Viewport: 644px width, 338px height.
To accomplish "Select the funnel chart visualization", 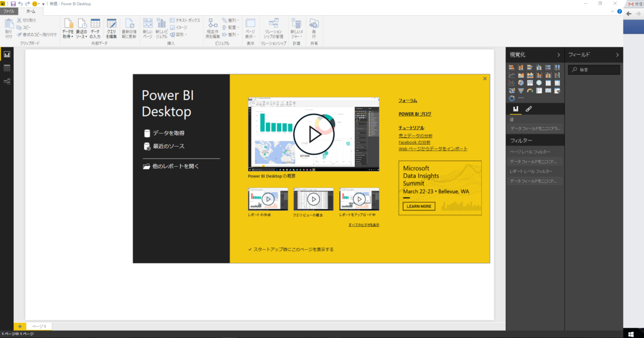I will 521,91.
